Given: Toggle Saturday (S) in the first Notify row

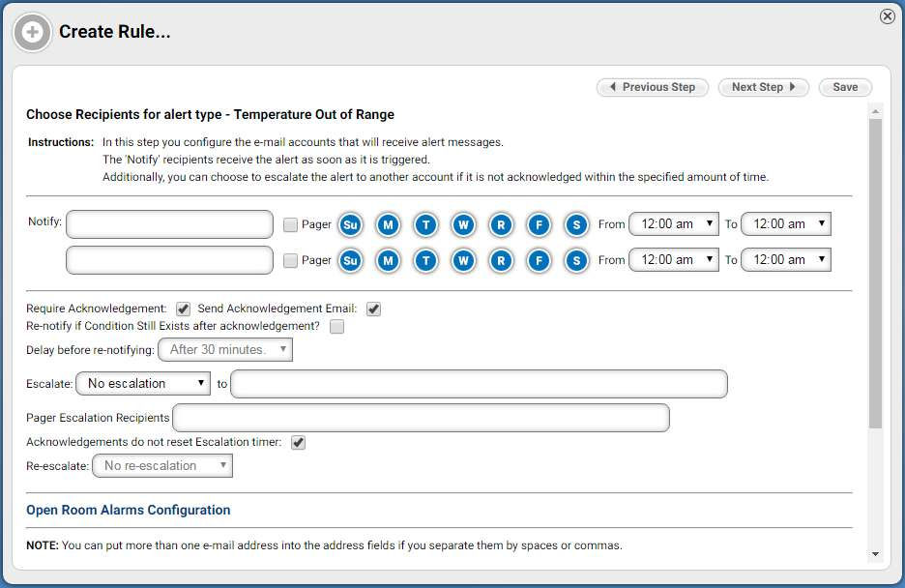Looking at the screenshot, I should pyautogui.click(x=576, y=224).
